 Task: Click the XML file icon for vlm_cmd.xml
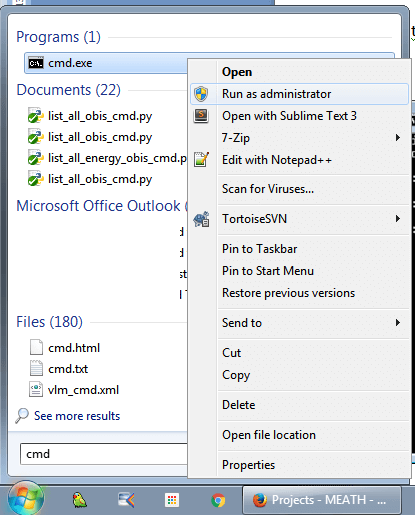[36, 389]
